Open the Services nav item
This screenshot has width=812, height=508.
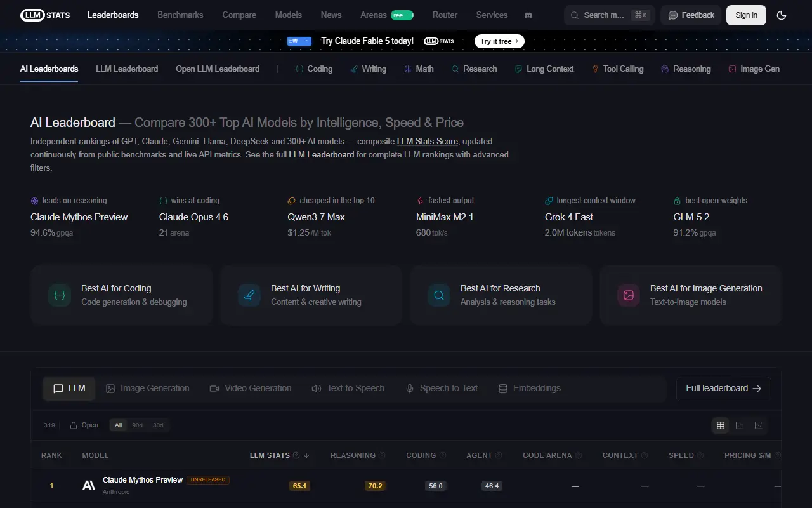pyautogui.click(x=492, y=15)
